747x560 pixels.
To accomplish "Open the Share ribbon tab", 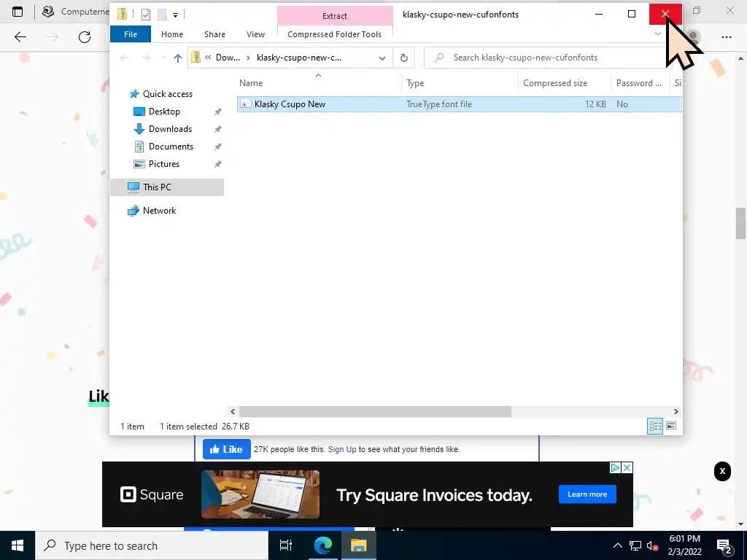I will pos(215,34).
